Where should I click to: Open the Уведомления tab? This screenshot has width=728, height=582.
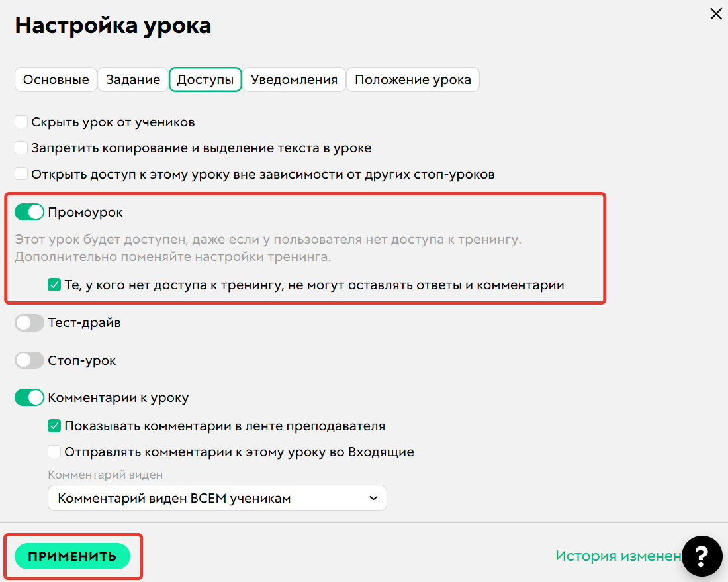pos(294,79)
